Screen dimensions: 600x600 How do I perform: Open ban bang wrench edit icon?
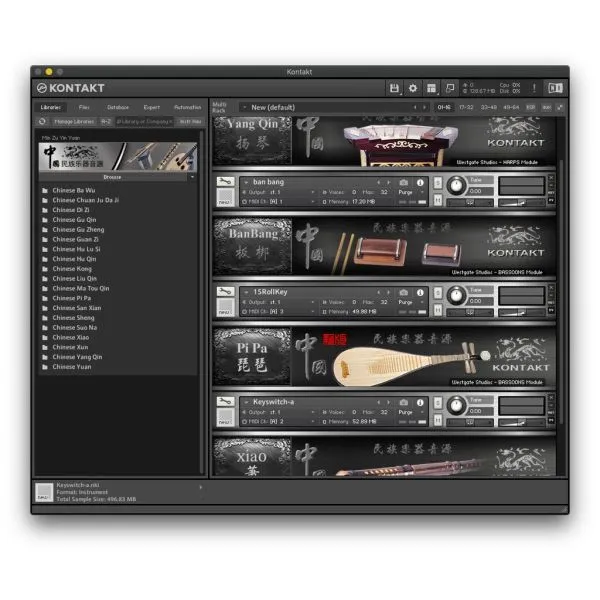coord(226,182)
